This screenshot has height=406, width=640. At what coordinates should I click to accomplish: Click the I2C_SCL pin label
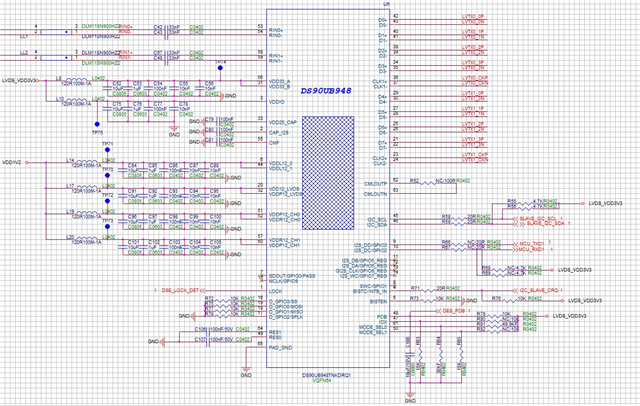click(376, 220)
